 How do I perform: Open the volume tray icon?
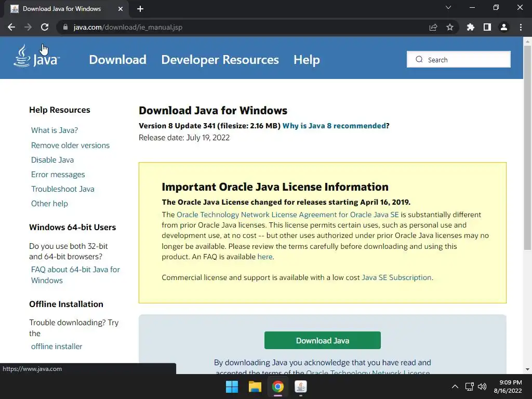482,387
